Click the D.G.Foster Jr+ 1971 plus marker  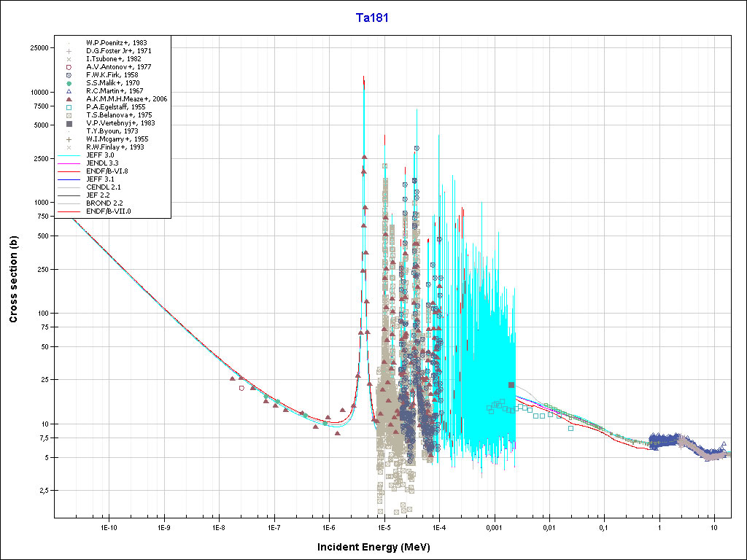tap(69, 51)
